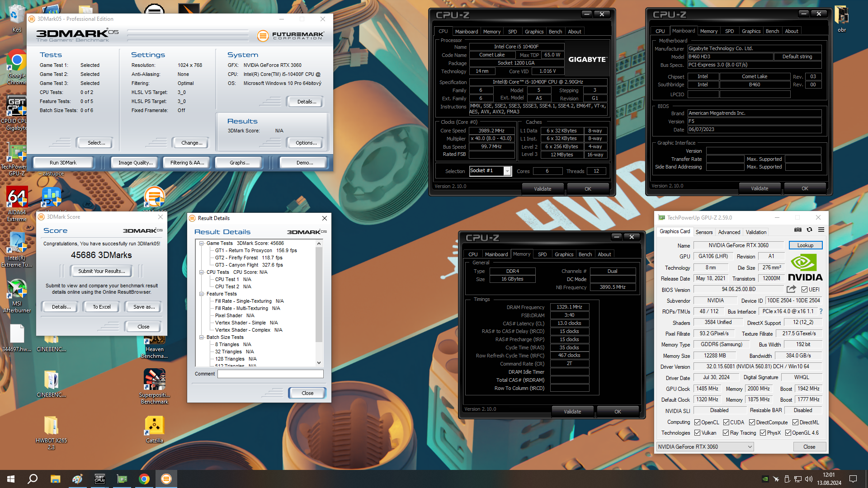Collapse the Batch Size Tests tree node
This screenshot has height=488, width=868.
pos(202,337)
